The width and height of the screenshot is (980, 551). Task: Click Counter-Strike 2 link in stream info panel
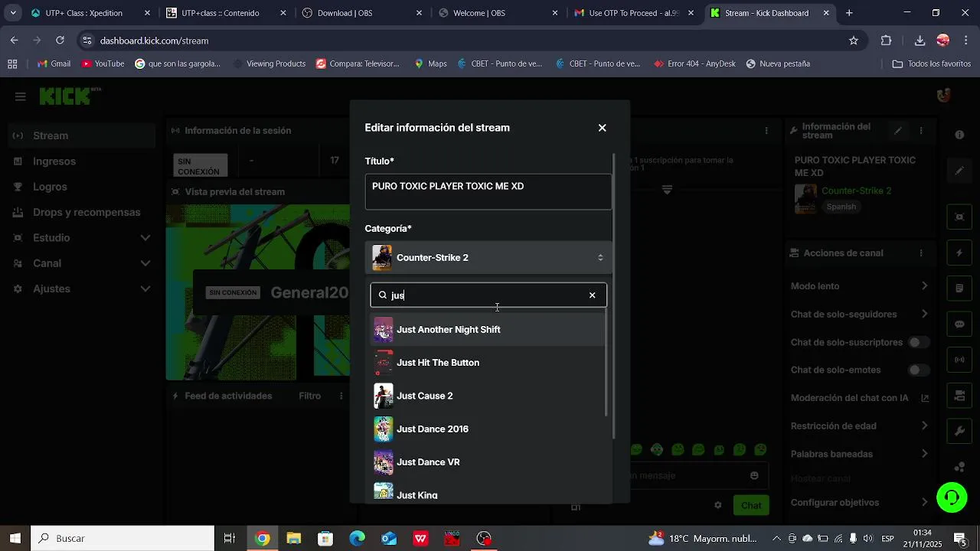(856, 191)
